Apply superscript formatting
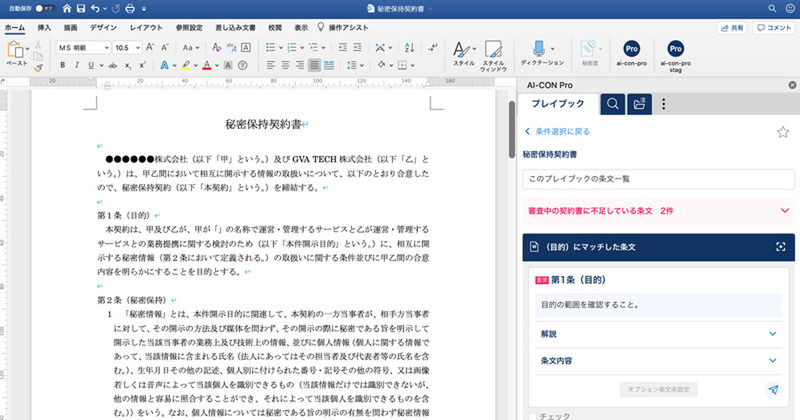Screen dimensions: 800x420 142,65
